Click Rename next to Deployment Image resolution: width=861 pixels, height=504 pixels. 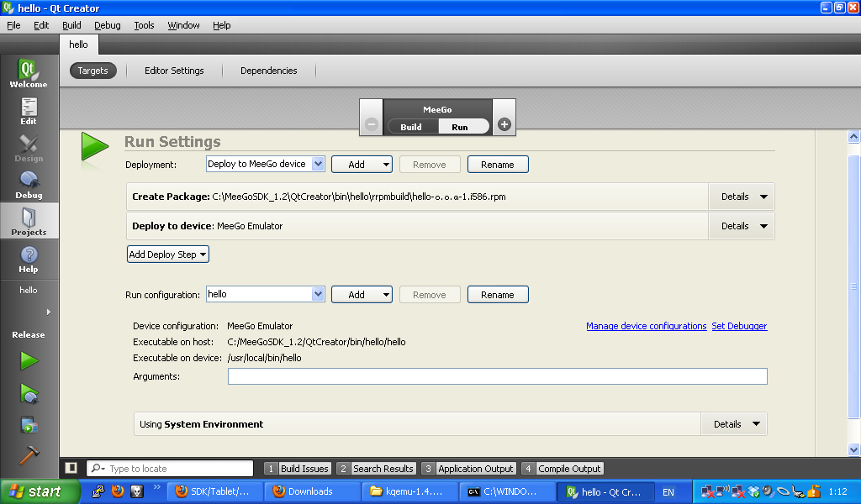click(x=498, y=165)
